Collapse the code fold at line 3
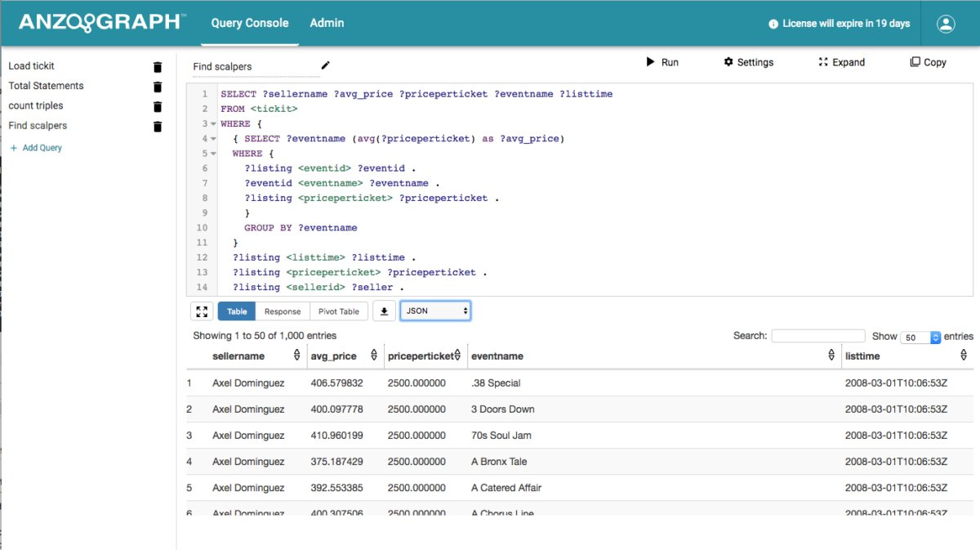980x550 pixels. [x=214, y=124]
